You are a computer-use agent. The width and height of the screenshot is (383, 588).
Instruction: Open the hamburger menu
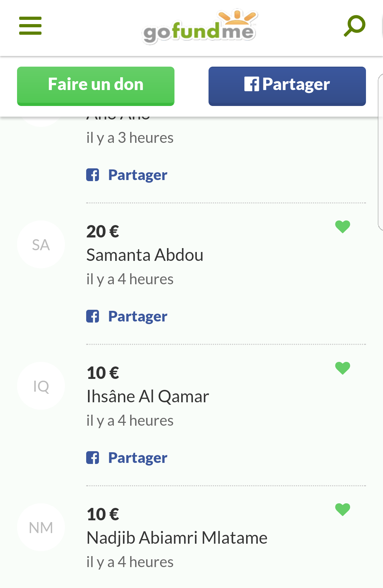(x=30, y=26)
